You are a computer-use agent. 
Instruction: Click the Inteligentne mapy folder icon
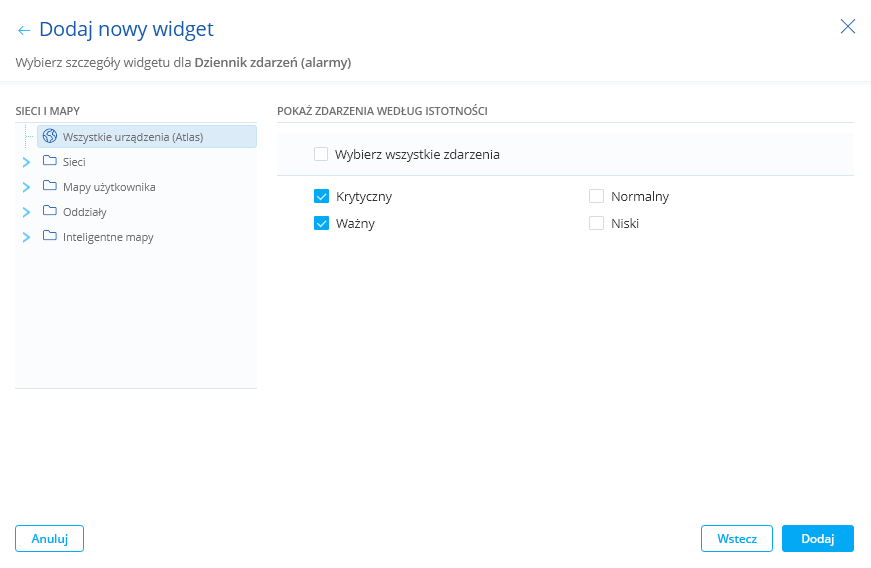tap(50, 237)
